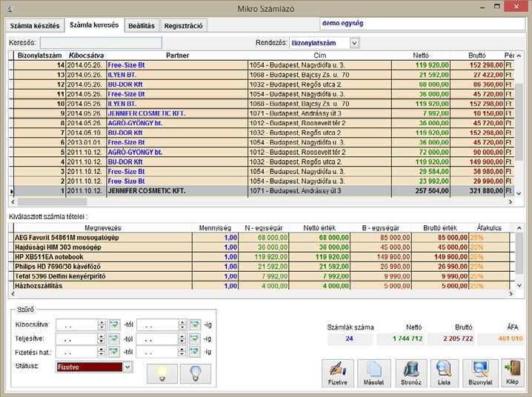532x397 pixels.
Task: Click the Kilép exit door button
Action: tap(512, 373)
